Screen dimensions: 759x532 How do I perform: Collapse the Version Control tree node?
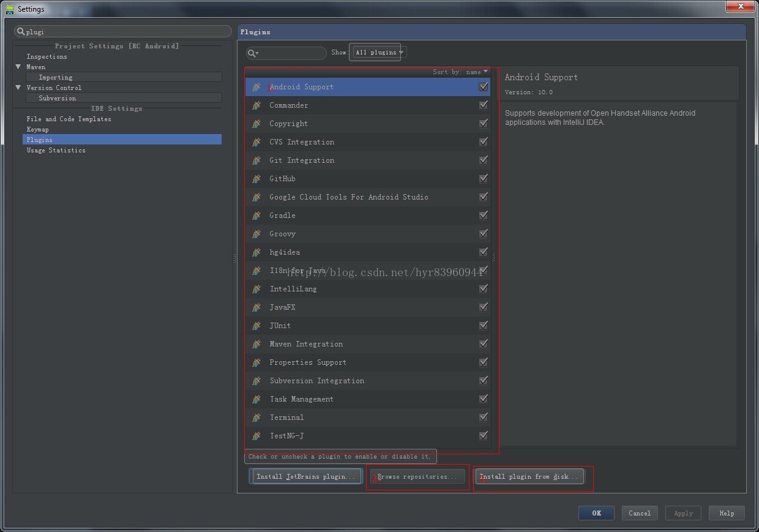click(18, 88)
